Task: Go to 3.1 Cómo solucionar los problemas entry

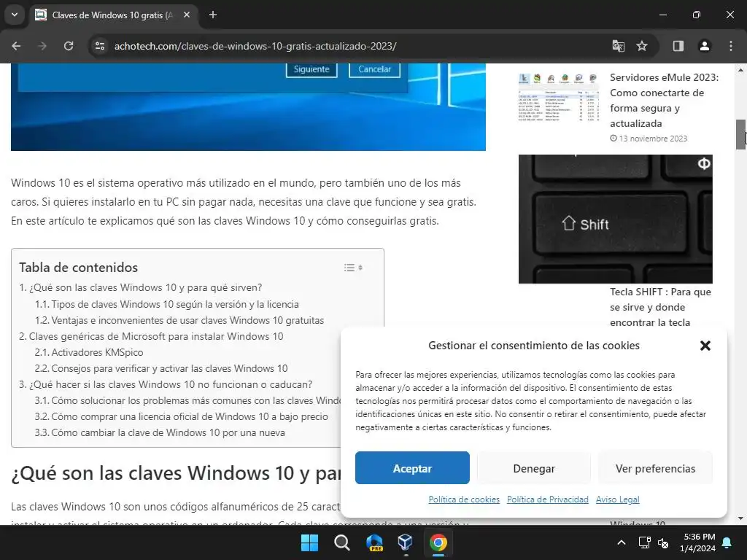Action: (x=187, y=400)
